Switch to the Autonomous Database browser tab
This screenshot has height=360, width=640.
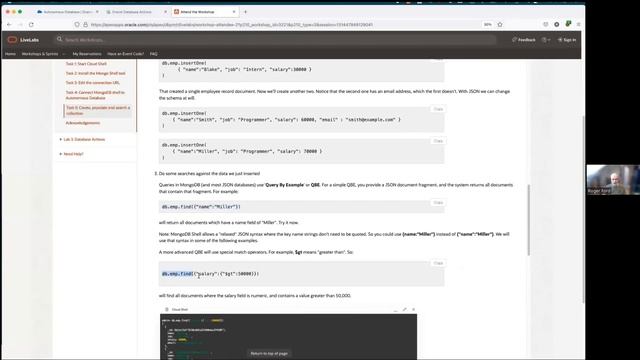point(67,12)
